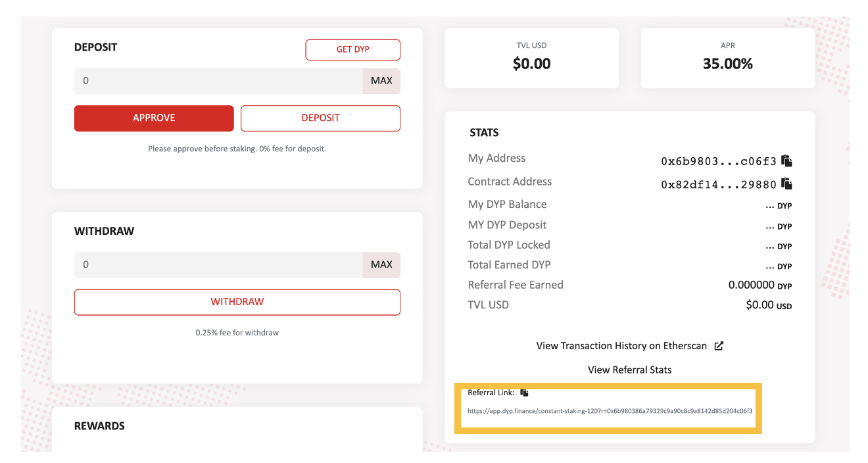The width and height of the screenshot is (868, 463).
Task: Click the shortened My Address value
Action: point(719,161)
